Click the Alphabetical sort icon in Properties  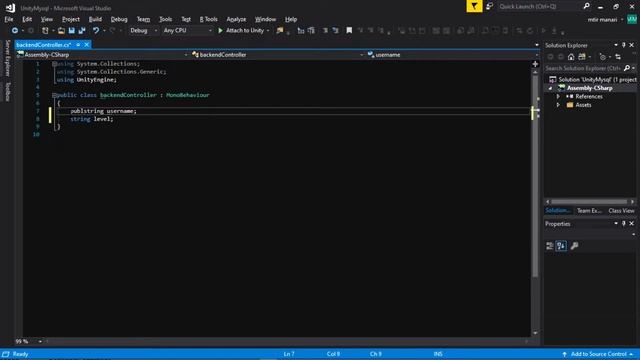pyautogui.click(x=561, y=246)
